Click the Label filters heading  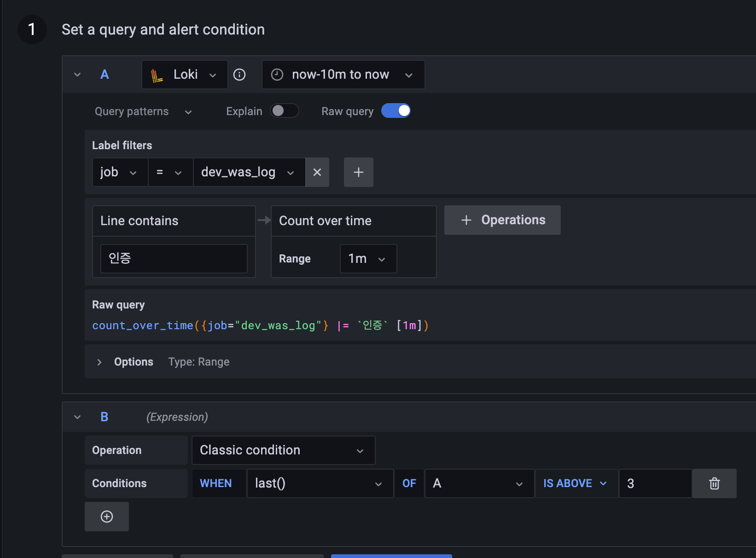click(x=122, y=145)
